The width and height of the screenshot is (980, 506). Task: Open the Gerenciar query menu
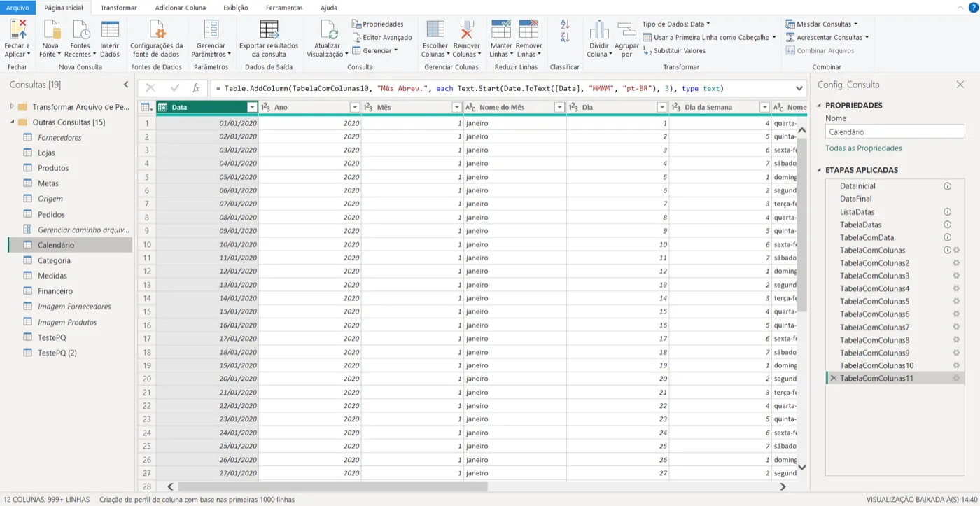(374, 50)
